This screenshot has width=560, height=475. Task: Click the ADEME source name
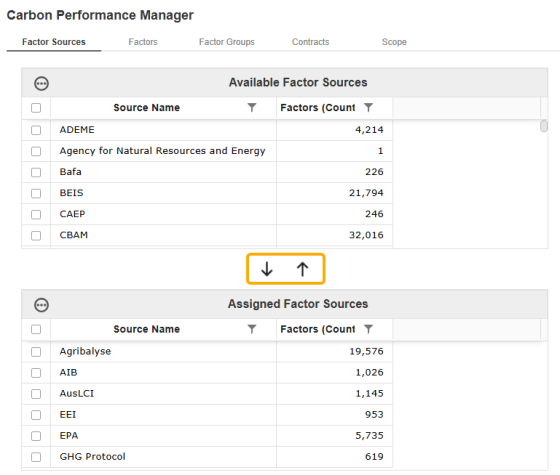click(77, 130)
